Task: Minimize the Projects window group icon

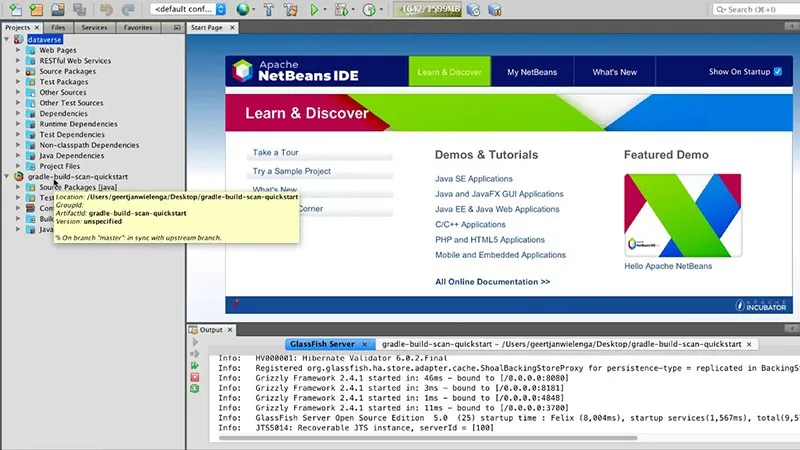Action: pyautogui.click(x=177, y=28)
